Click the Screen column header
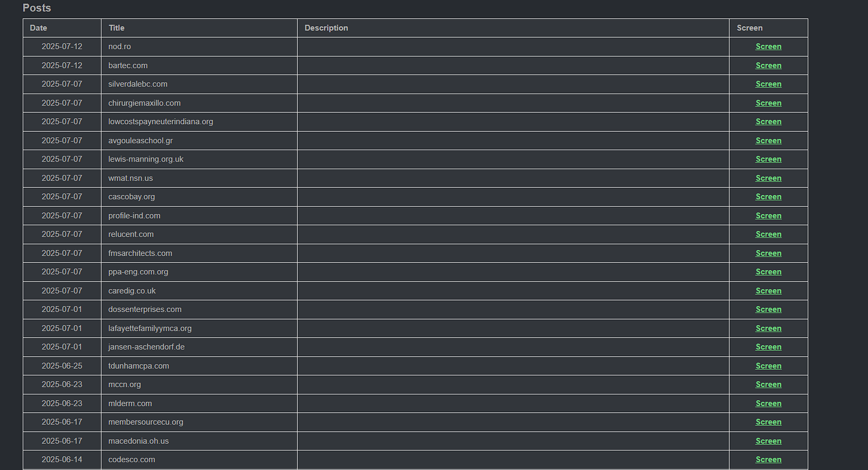This screenshot has height=470, width=868. 768,28
